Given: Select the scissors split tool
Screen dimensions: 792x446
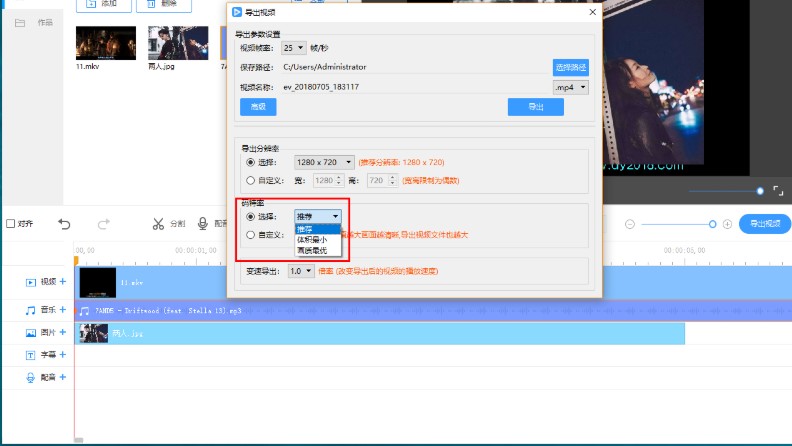Looking at the screenshot, I should coord(158,224).
